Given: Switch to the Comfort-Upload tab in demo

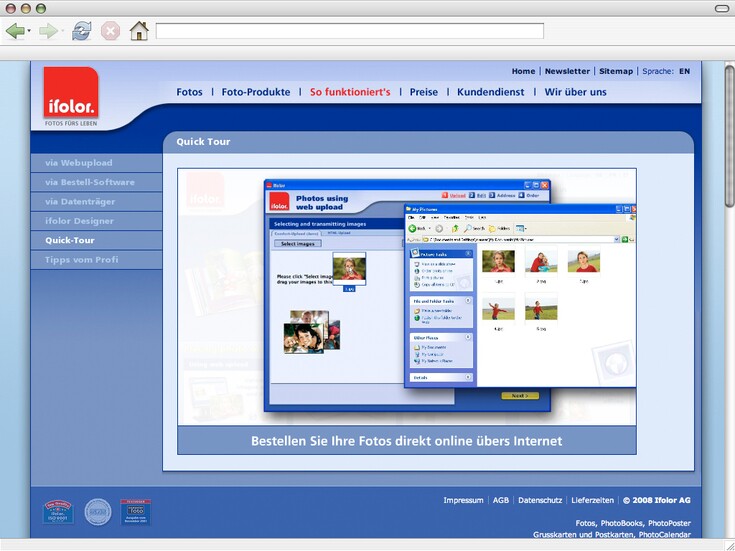Looking at the screenshot, I should tap(296, 233).
